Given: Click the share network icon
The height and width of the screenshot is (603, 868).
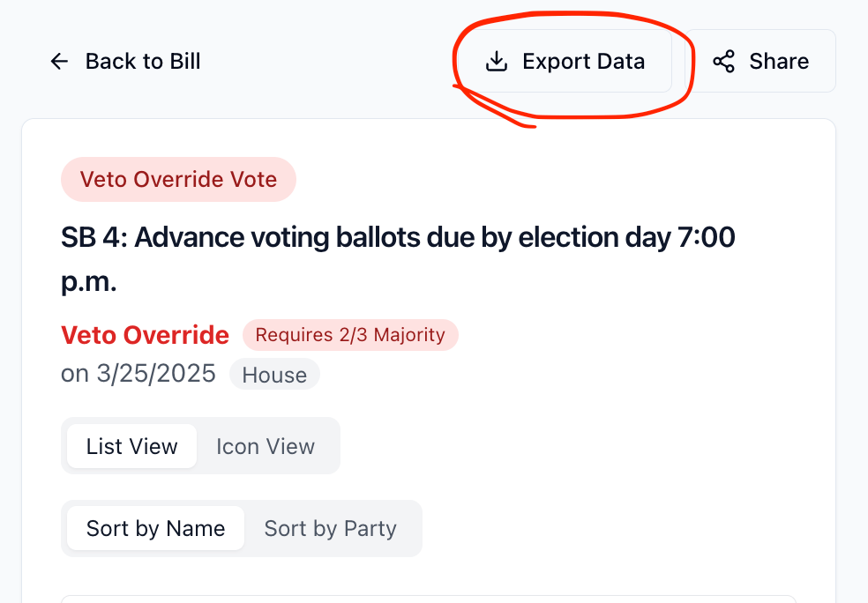Looking at the screenshot, I should tap(723, 61).
